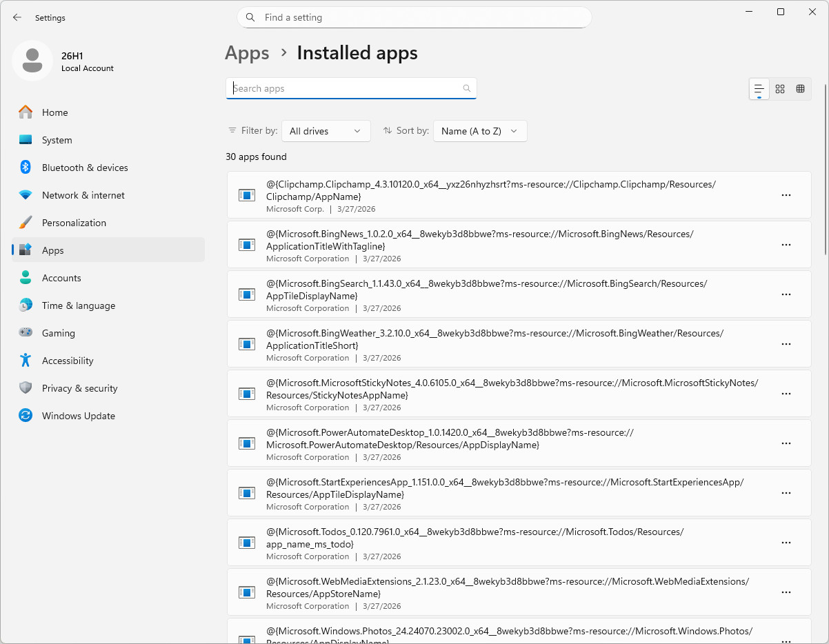
Task: Switch to list view layout
Action: click(x=759, y=89)
